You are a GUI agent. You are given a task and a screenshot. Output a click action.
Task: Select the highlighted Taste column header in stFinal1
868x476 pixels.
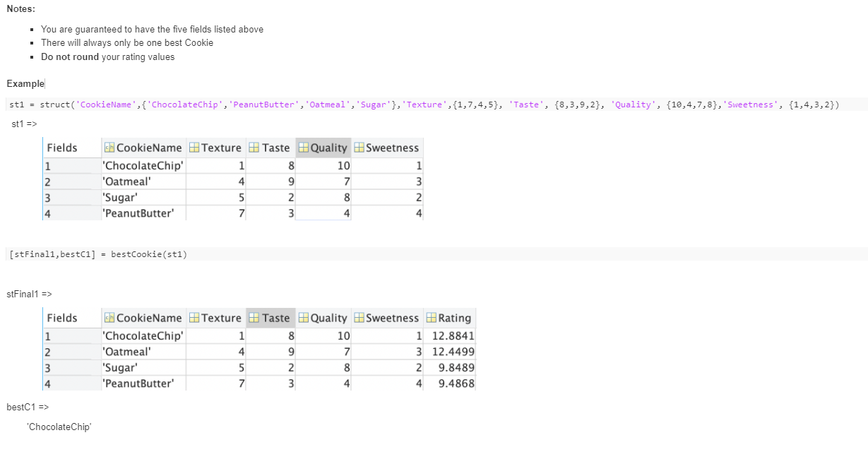(270, 318)
